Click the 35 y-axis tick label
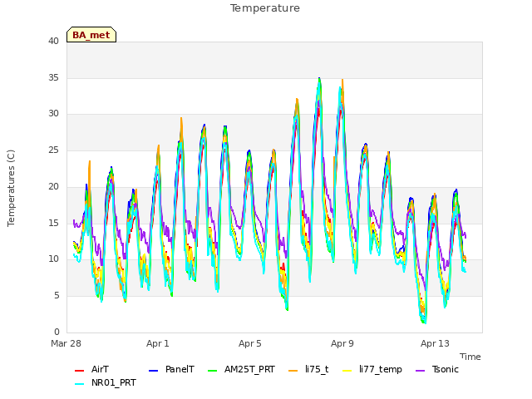This screenshot has width=532, height=399. pos(53,77)
